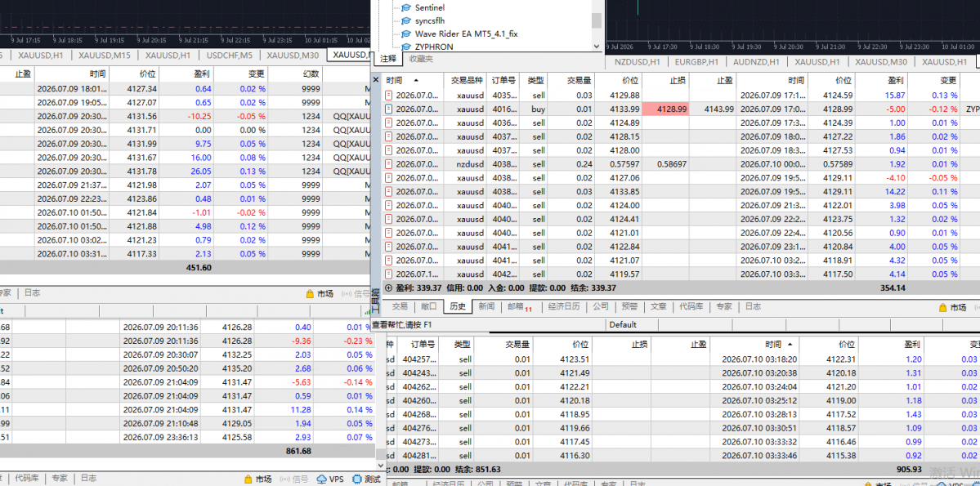The width and height of the screenshot is (980, 486).
Task: Click the order icon beside price 4124.89
Action: (389, 123)
